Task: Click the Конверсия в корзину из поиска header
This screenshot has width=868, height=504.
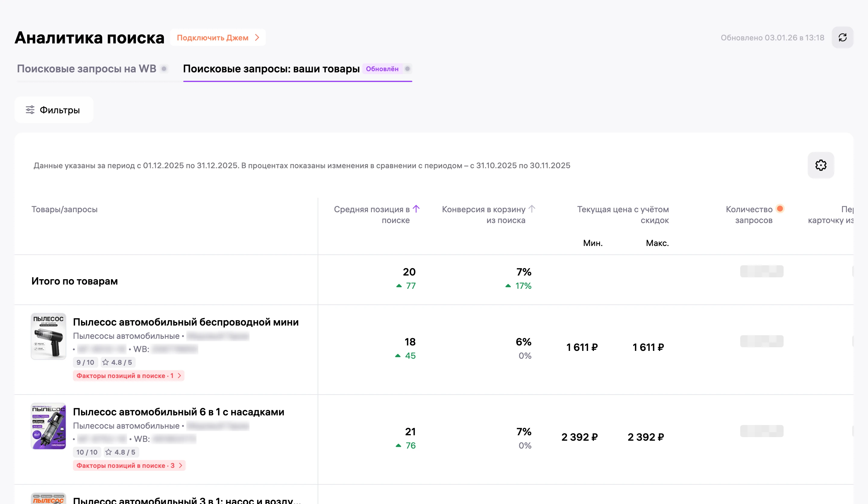Action: pos(484,215)
